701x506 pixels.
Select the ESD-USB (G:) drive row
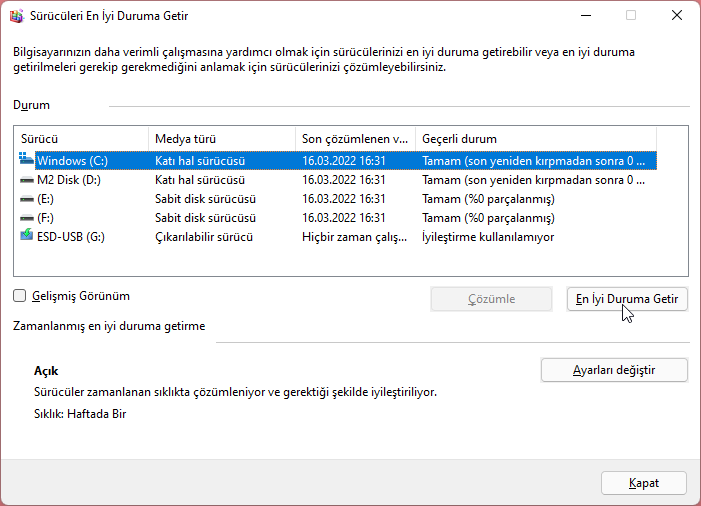click(338, 237)
